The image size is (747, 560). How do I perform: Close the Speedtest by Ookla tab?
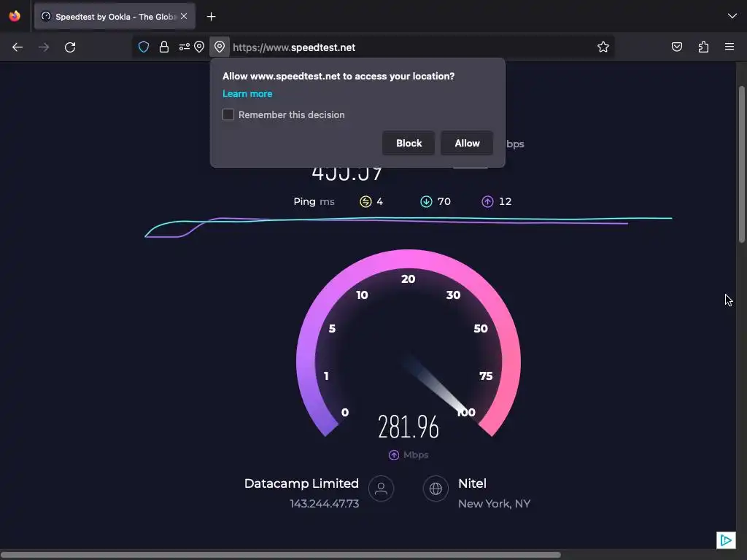184,16
